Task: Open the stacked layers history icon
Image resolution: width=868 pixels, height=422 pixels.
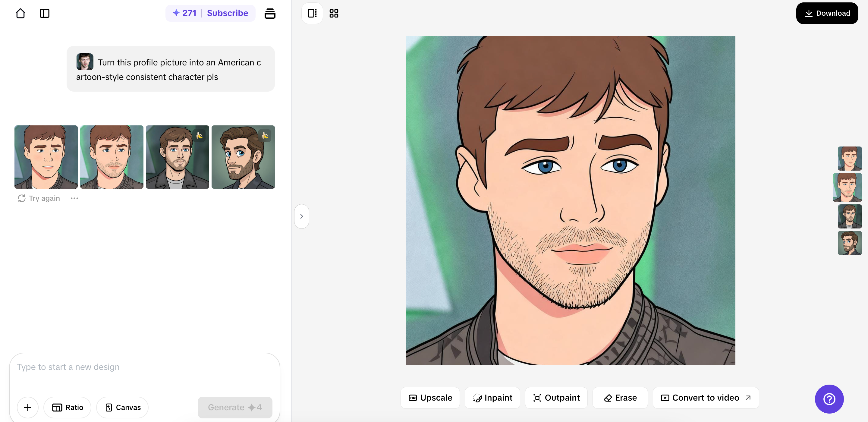Action: (x=269, y=14)
